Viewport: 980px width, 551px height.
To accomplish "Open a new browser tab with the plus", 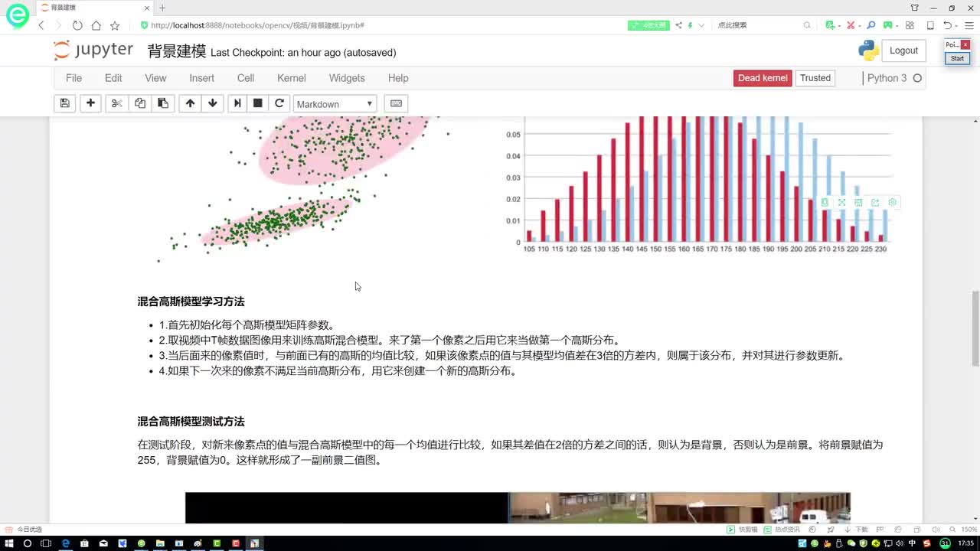I will click(162, 8).
